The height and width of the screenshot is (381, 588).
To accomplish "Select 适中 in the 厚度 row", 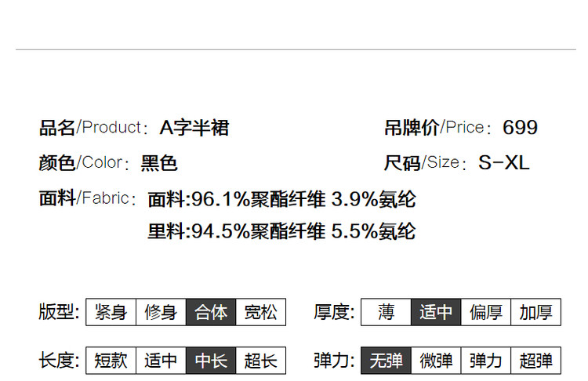I will click(436, 312).
